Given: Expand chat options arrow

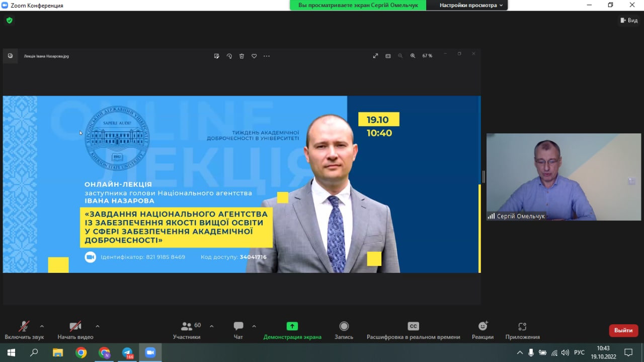Looking at the screenshot, I should (x=254, y=326).
